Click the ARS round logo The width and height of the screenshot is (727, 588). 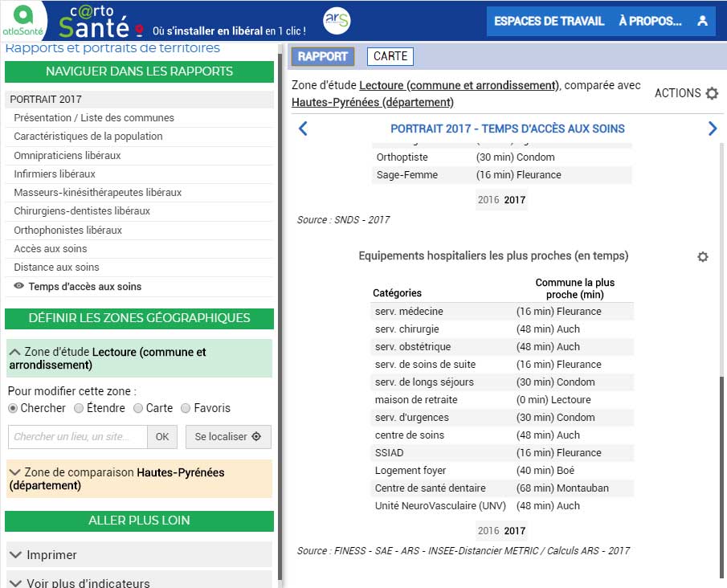pos(337,21)
